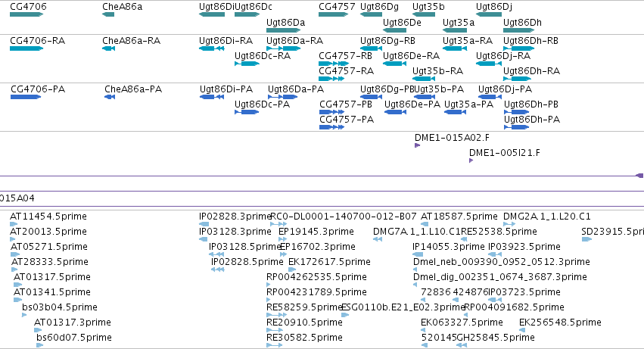Viewport: 644px width, 349px height.
Task: Select the CG4706 gene glyph
Action: (x=26, y=14)
